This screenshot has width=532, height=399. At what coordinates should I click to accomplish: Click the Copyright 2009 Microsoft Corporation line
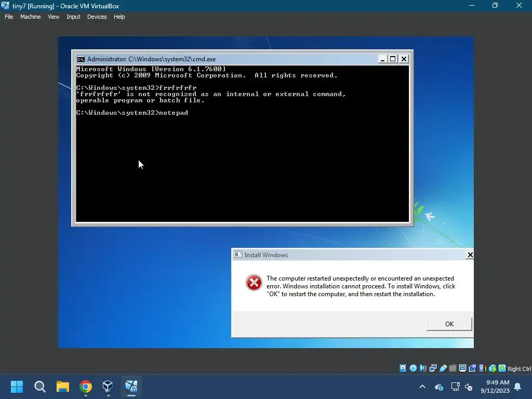207,75
